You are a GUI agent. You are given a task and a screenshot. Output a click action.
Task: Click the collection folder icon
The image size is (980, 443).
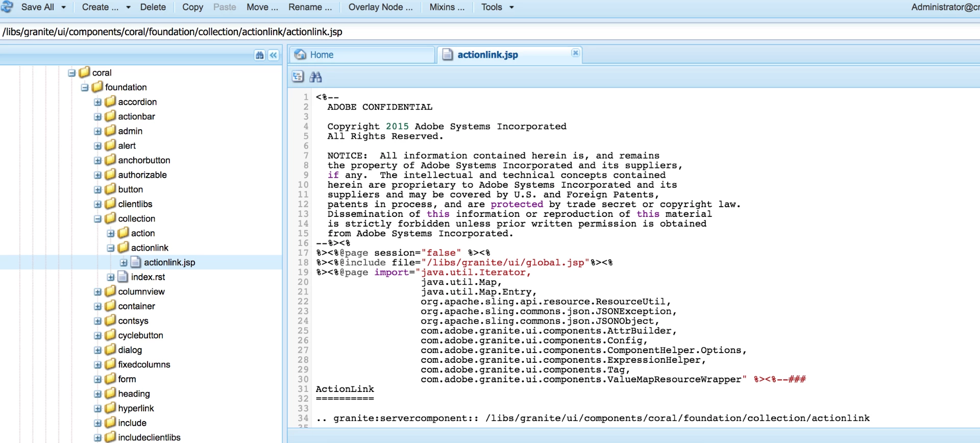pyautogui.click(x=110, y=218)
